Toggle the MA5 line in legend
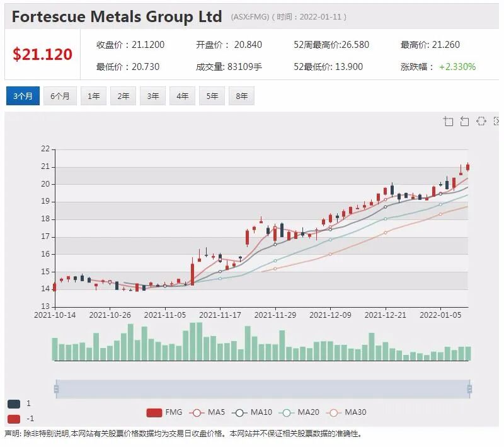Image resolution: width=504 pixels, height=447 pixels. click(207, 412)
